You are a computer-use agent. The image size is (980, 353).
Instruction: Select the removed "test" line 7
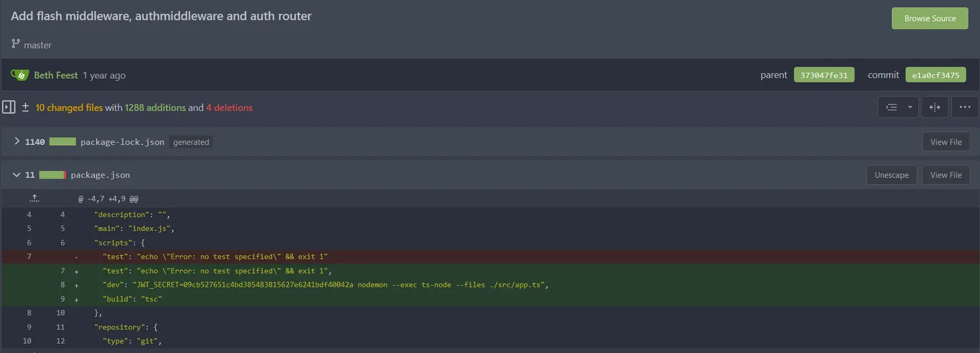490,257
